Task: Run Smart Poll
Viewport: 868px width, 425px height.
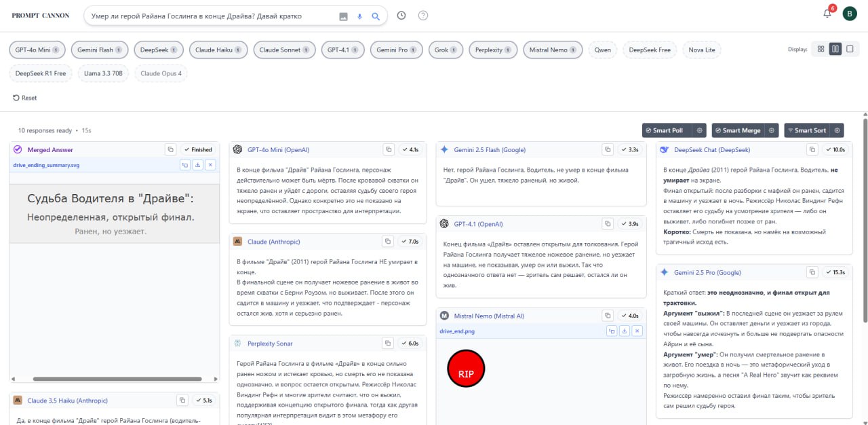Action: [x=668, y=130]
